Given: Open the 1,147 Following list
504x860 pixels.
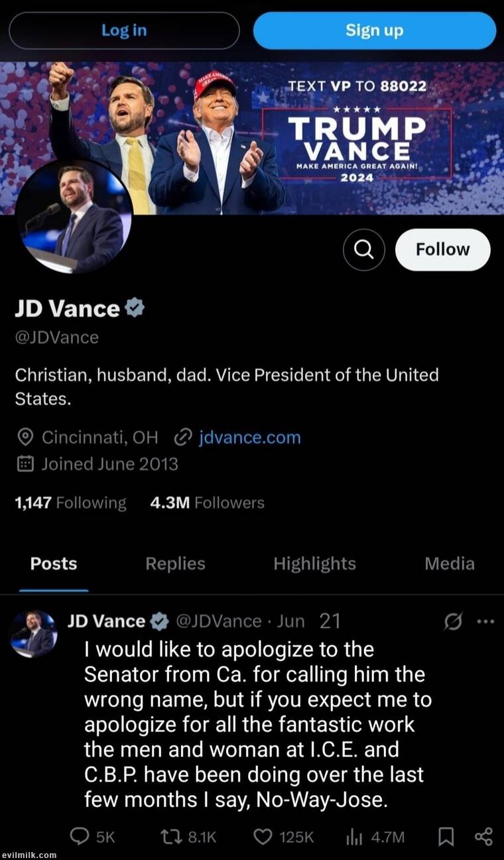Looking at the screenshot, I should [70, 503].
